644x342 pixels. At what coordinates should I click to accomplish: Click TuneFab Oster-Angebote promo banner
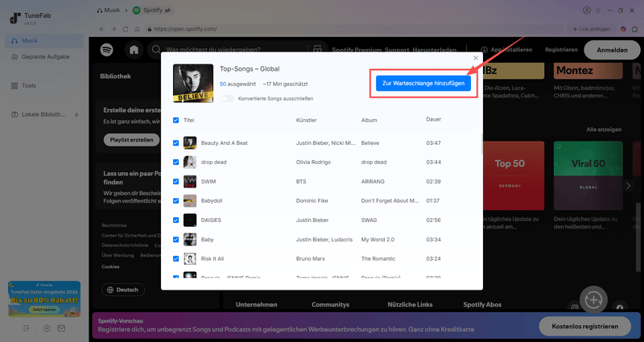tap(44, 299)
